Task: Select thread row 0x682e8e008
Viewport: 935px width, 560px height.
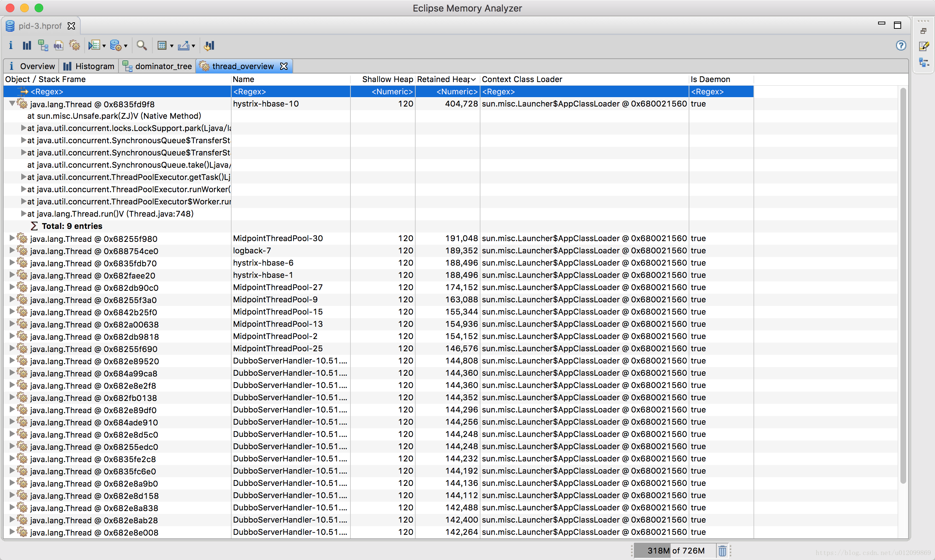Action: tap(94, 532)
